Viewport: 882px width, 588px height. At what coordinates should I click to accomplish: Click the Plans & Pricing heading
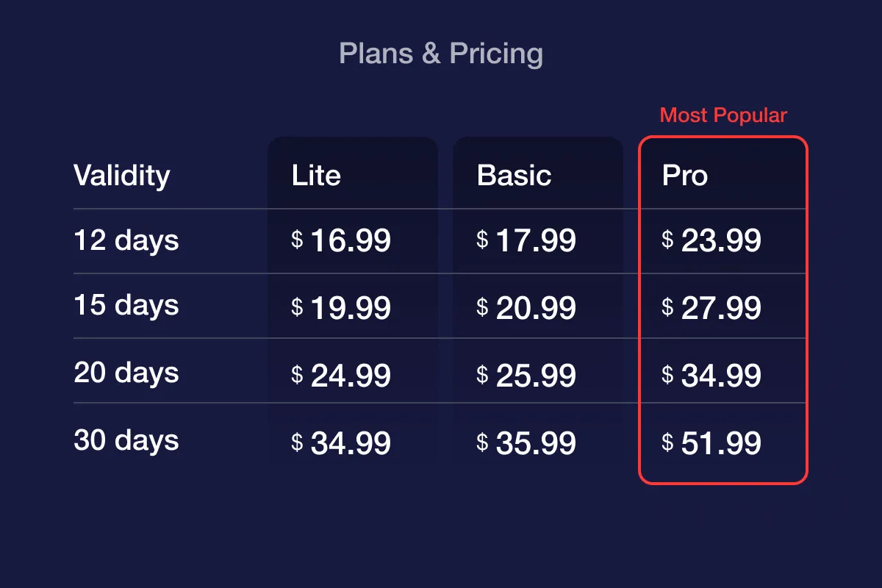coord(441,54)
